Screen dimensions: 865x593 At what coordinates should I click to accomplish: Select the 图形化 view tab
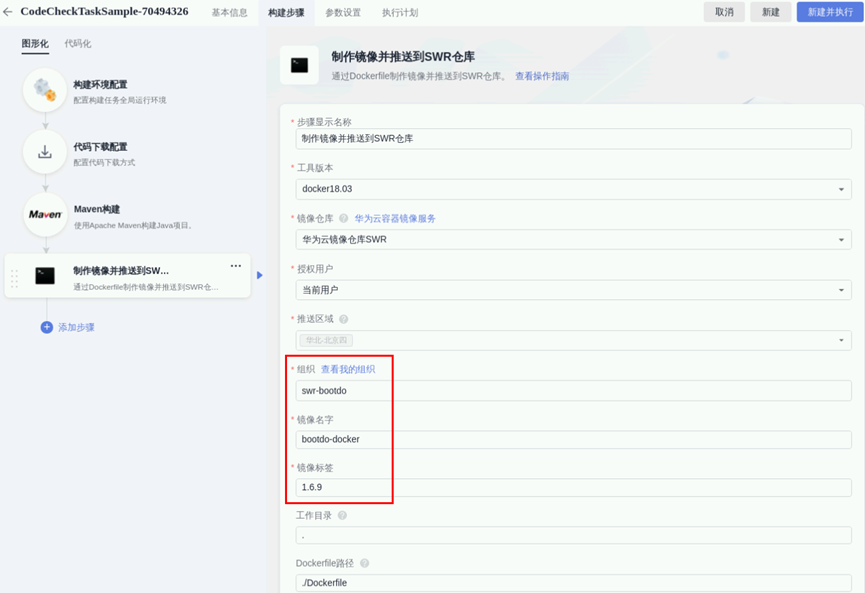pos(35,44)
